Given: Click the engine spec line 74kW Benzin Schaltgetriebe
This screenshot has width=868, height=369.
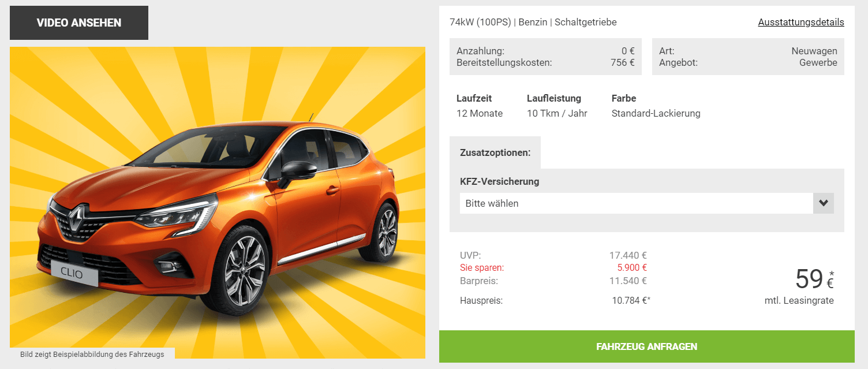Looking at the screenshot, I should [x=533, y=23].
